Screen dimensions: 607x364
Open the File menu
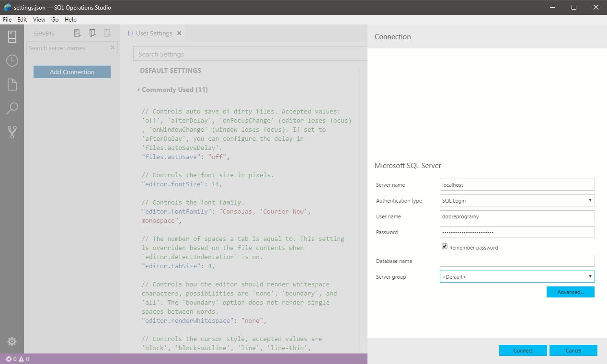(x=7, y=20)
